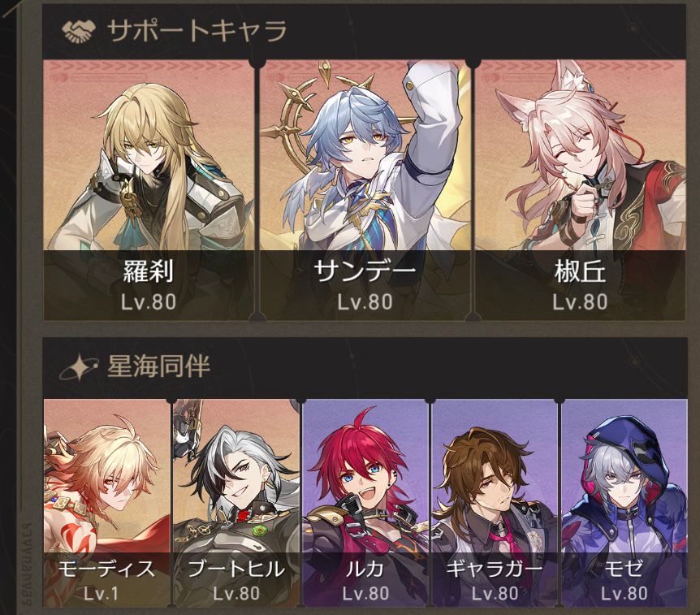Click the Lv.80 text under モゼ
The width and height of the screenshot is (700, 615).
[x=624, y=594]
